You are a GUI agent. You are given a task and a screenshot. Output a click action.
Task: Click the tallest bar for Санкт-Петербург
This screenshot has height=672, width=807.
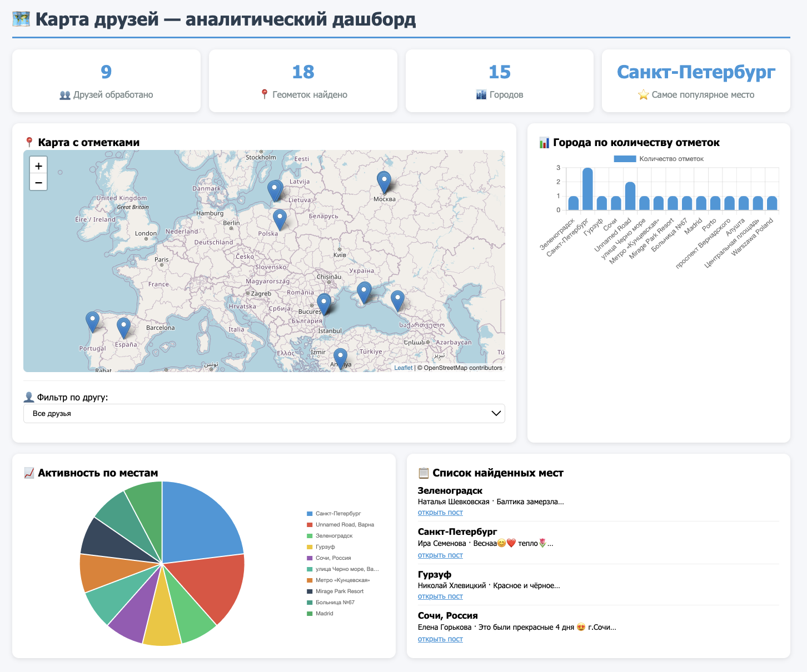(x=587, y=189)
